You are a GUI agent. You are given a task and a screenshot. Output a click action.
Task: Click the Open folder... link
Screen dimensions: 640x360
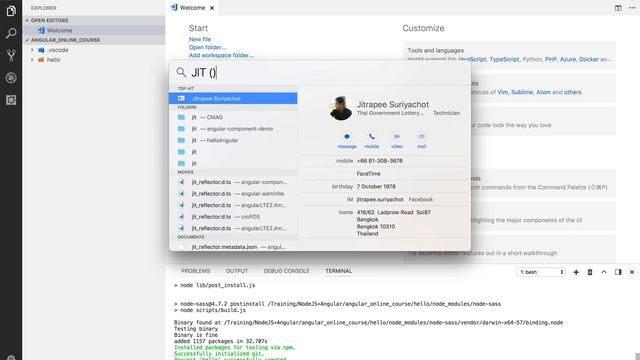207,47
